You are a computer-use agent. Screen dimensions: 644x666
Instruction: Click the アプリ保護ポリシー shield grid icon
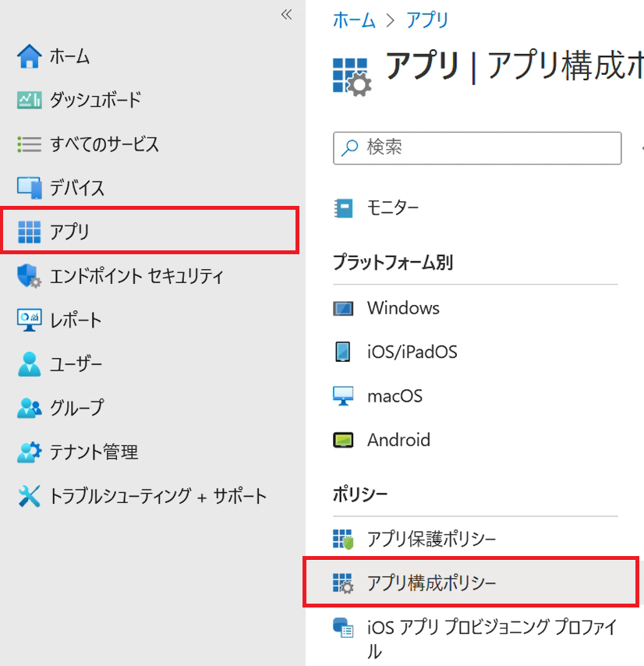point(343,540)
